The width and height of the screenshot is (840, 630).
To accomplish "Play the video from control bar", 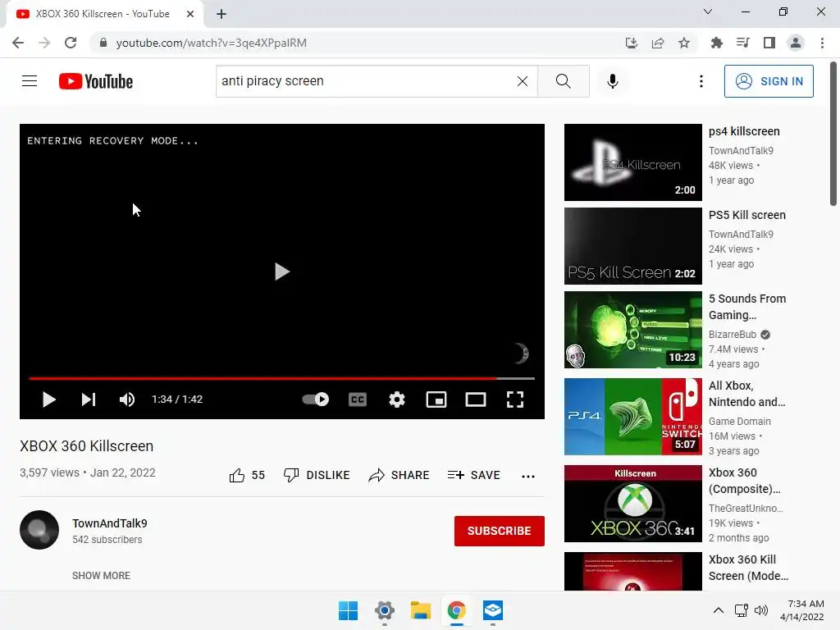I will coord(48,399).
